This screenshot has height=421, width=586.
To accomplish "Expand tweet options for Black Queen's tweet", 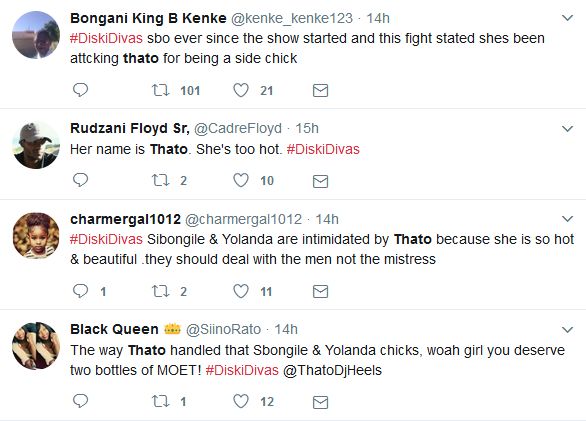I will (567, 329).
